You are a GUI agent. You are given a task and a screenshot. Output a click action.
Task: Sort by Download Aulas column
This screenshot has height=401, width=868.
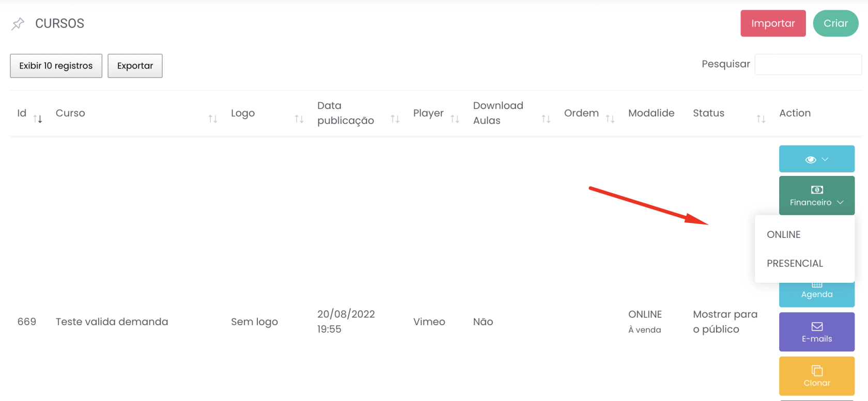[x=546, y=119]
